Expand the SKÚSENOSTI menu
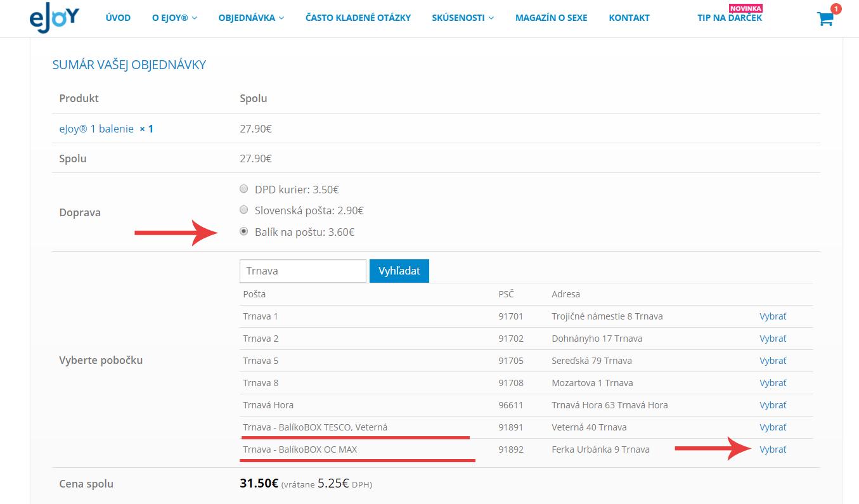The image size is (859, 504). (463, 18)
